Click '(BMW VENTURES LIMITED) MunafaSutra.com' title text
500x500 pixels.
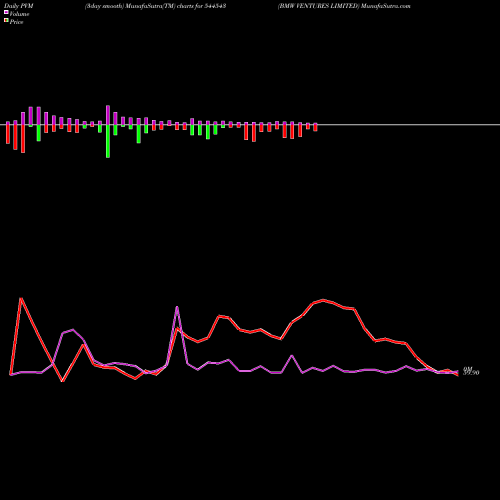tap(344, 6)
